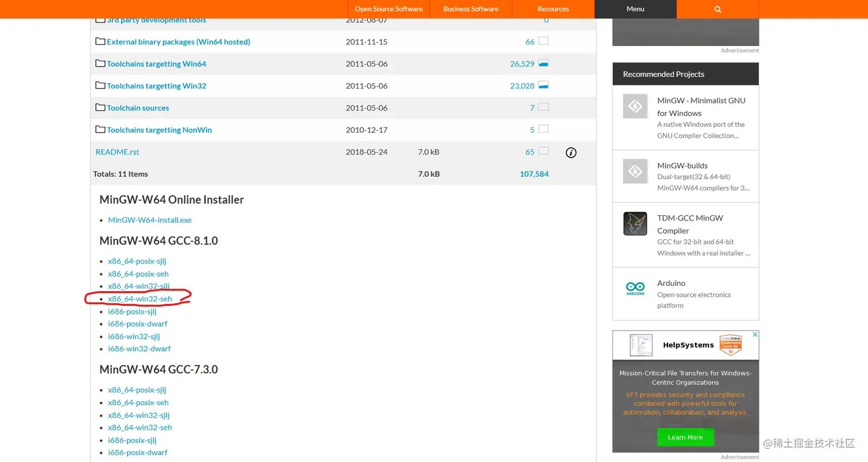Image resolution: width=868 pixels, height=462 pixels.
Task: Click the Toolchains targetting NonWin folder icon
Action: [x=100, y=129]
